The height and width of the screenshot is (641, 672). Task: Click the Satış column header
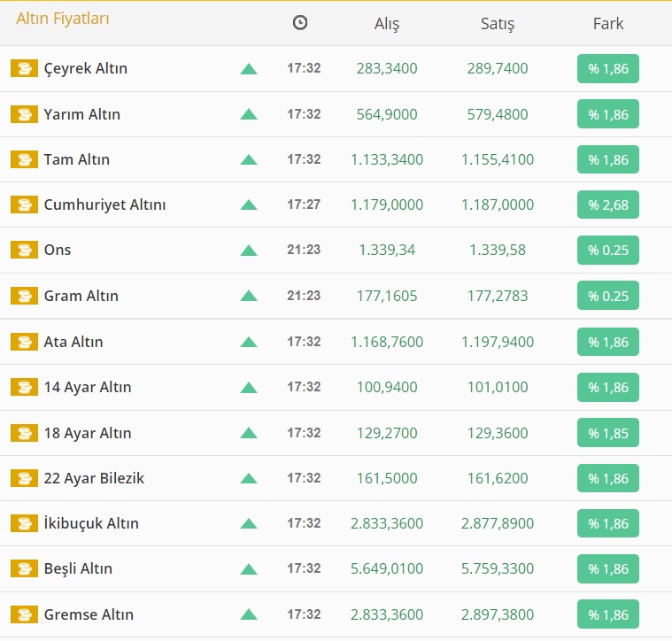(x=497, y=24)
